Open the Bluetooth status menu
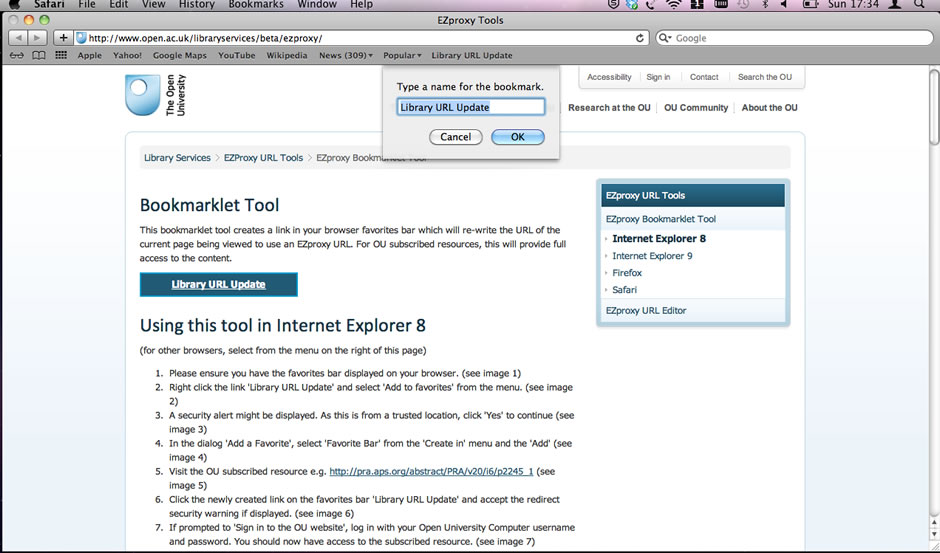 (x=765, y=4)
